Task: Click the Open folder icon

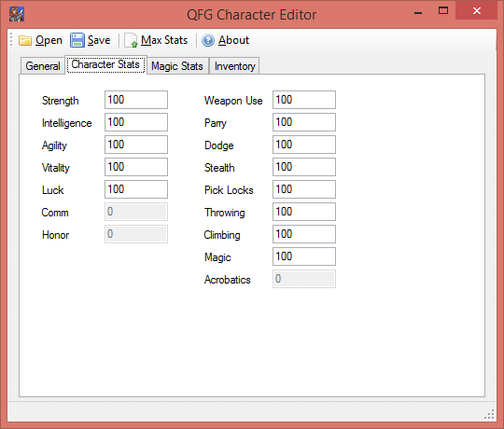Action: 25,40
